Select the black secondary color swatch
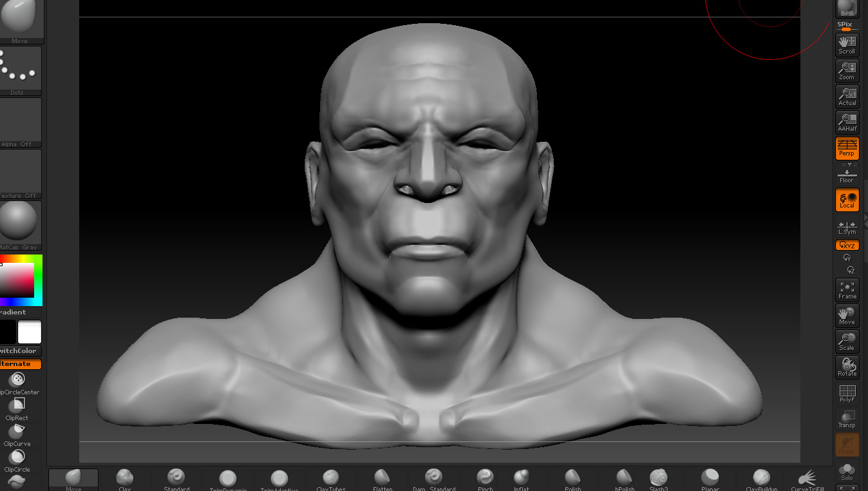 (7, 332)
